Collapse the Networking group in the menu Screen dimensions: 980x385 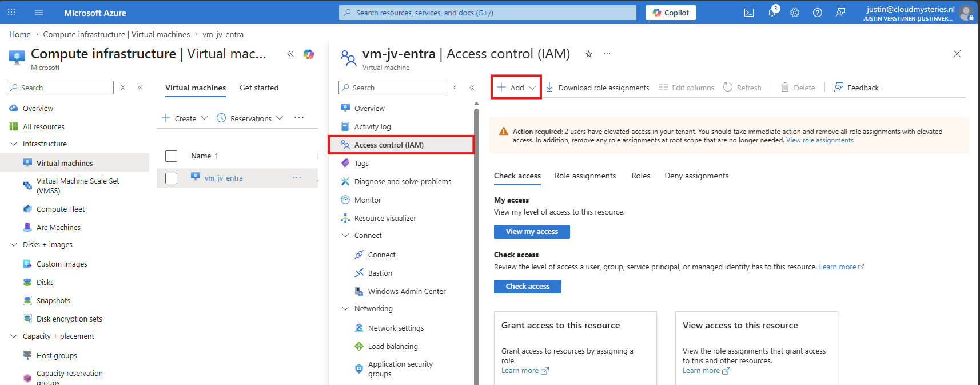(x=345, y=308)
